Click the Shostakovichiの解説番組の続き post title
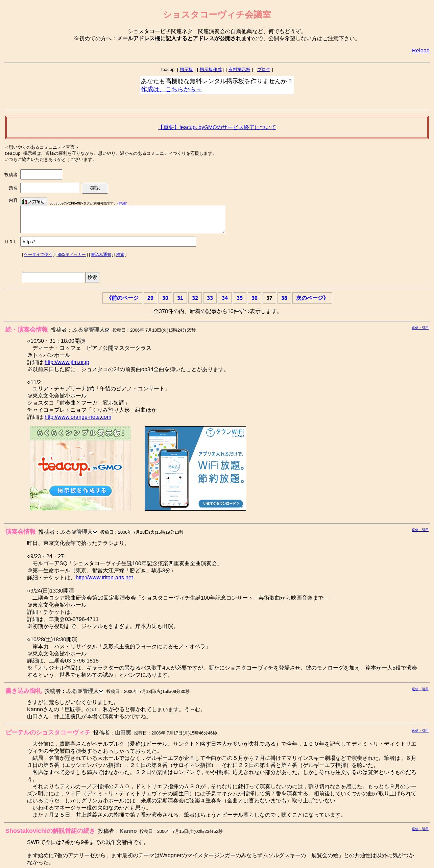This screenshot has width=434, height=868. [x=50, y=831]
